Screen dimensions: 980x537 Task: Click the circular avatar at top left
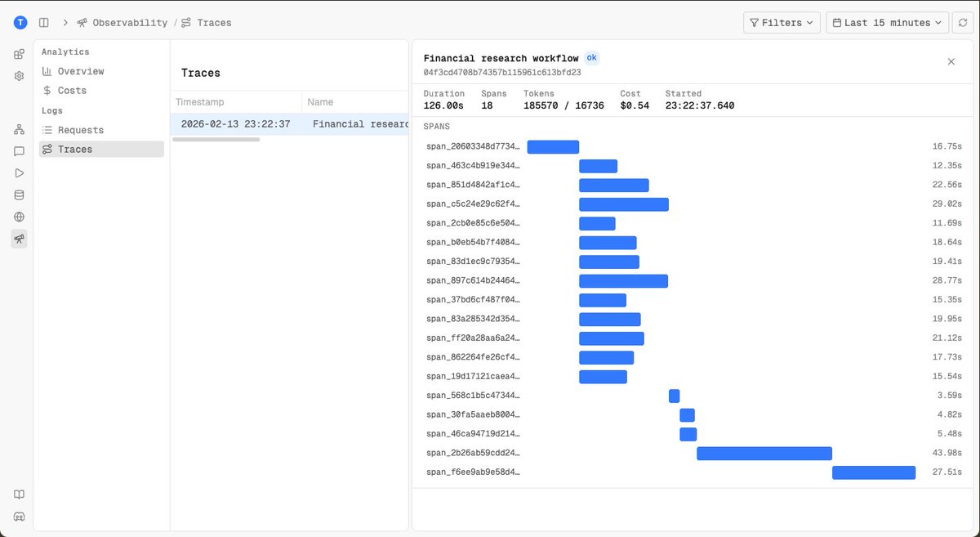(19, 22)
